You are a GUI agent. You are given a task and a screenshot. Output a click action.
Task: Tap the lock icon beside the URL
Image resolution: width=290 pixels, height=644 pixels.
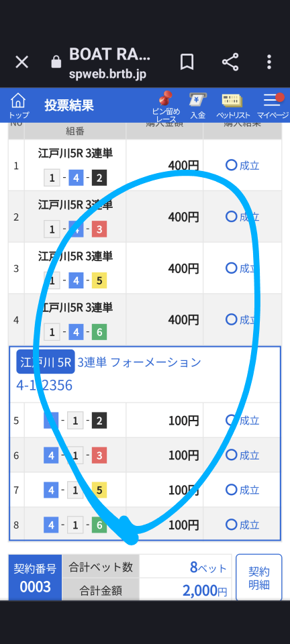[56, 62]
